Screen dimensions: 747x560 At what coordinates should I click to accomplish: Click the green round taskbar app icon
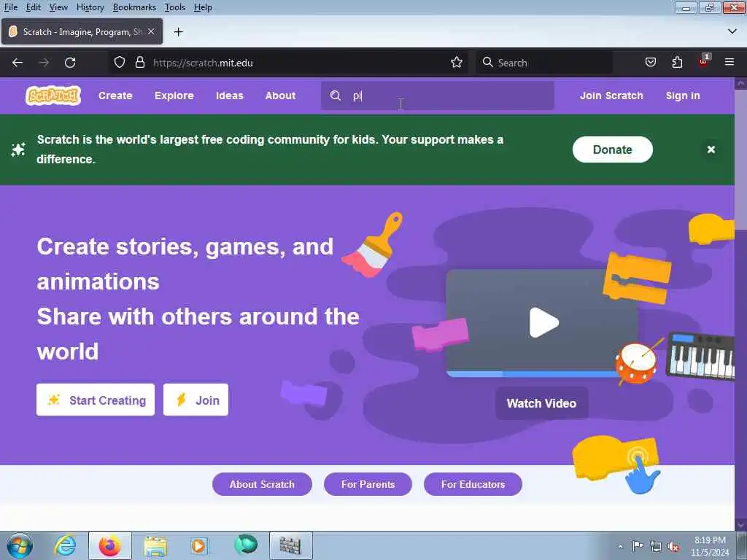click(x=246, y=545)
